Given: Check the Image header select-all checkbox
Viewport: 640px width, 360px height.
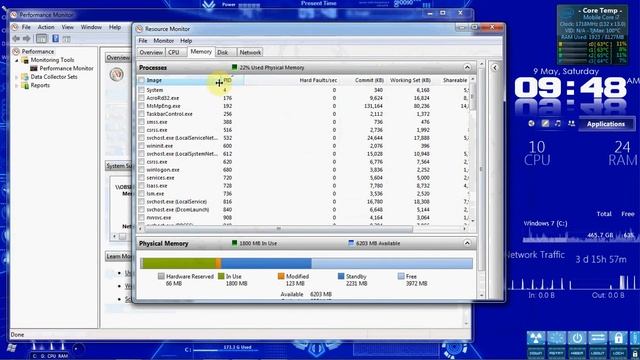Looking at the screenshot, I should click(142, 80).
